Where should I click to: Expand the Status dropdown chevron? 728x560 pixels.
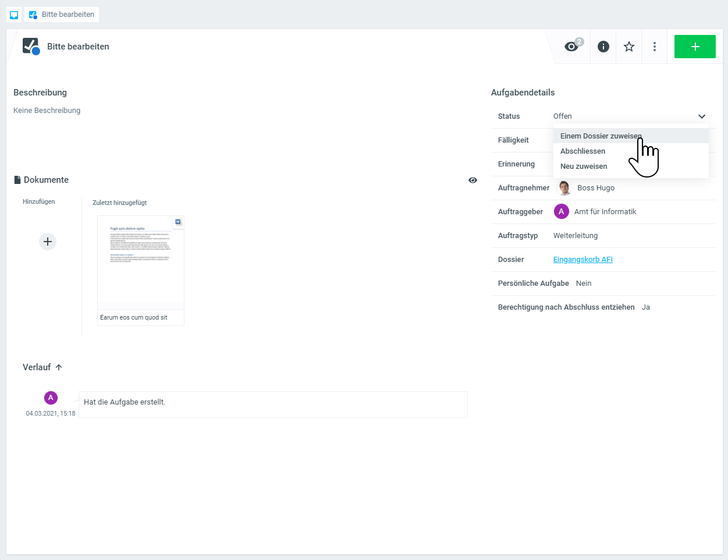(x=702, y=116)
